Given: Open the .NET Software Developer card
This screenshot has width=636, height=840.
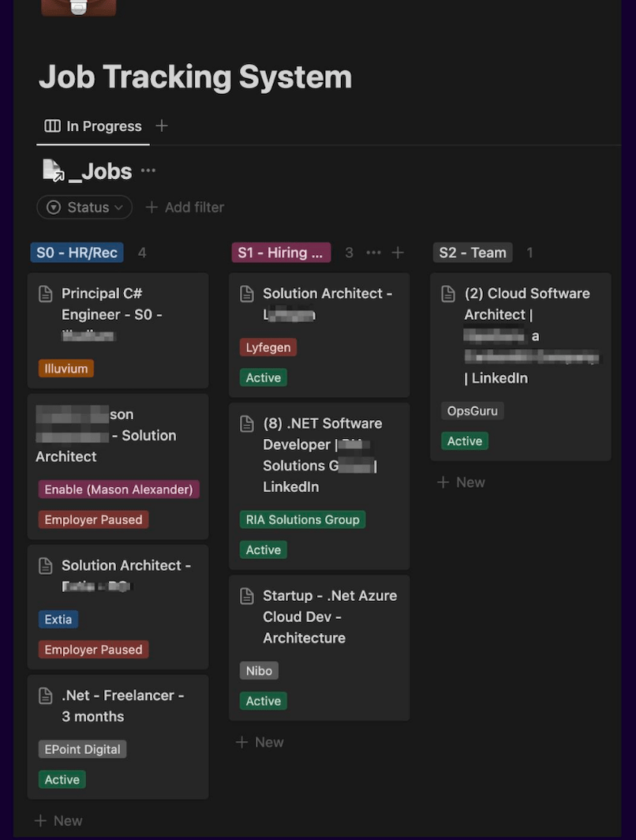Looking at the screenshot, I should pos(322,455).
